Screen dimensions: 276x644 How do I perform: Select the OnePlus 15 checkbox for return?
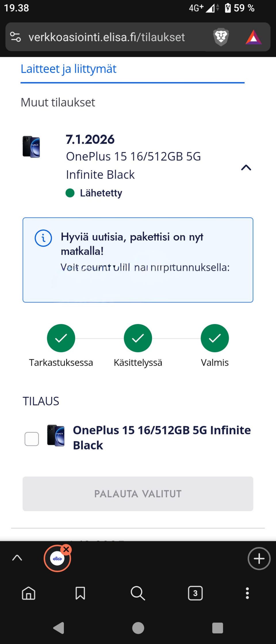coord(32,438)
